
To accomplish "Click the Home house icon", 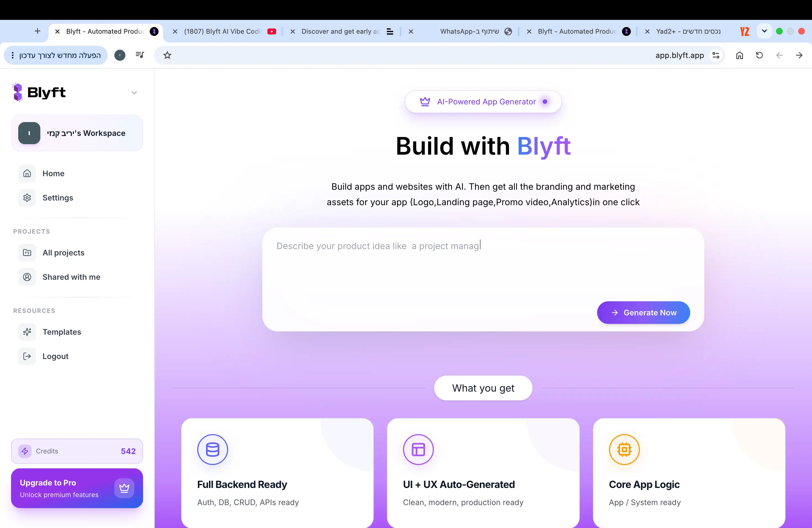I will coord(27,173).
